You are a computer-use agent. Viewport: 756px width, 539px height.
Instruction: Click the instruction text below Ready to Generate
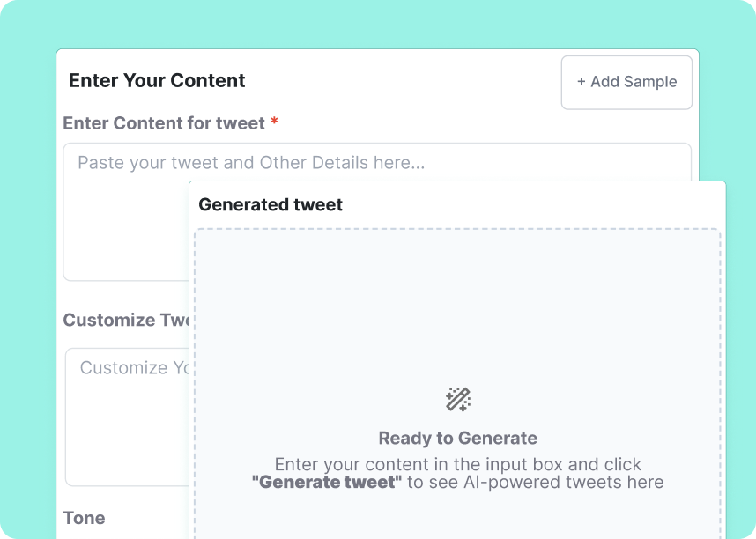pos(457,473)
